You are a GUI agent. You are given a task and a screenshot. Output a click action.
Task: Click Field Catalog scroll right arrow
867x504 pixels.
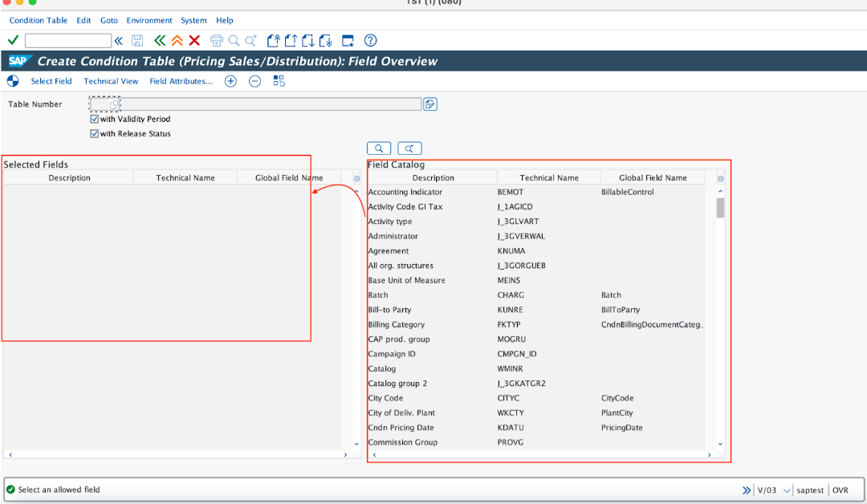[710, 455]
